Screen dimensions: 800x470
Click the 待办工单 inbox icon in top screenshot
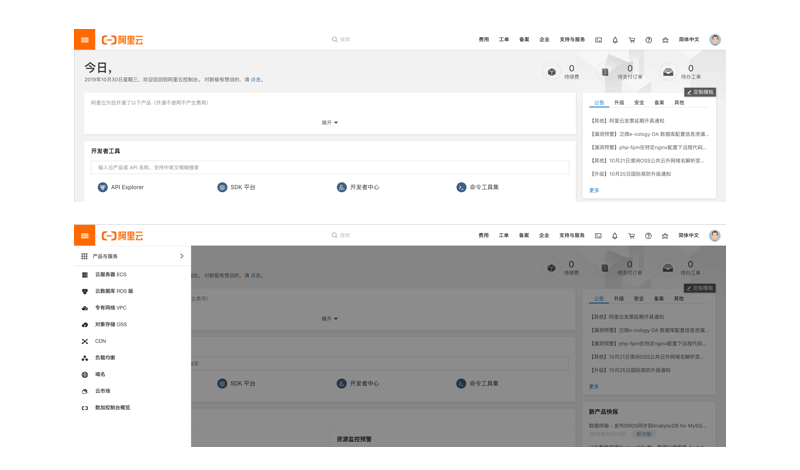point(668,72)
